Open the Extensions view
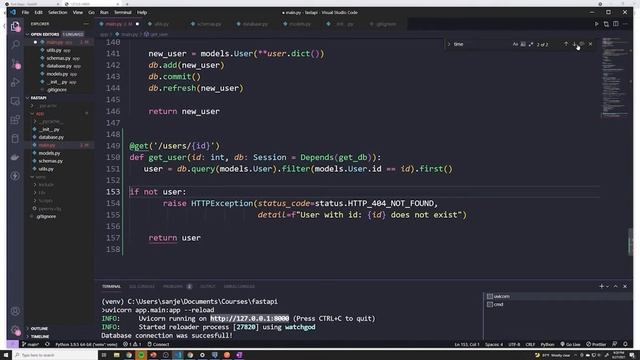640x360 pixels. [16, 120]
